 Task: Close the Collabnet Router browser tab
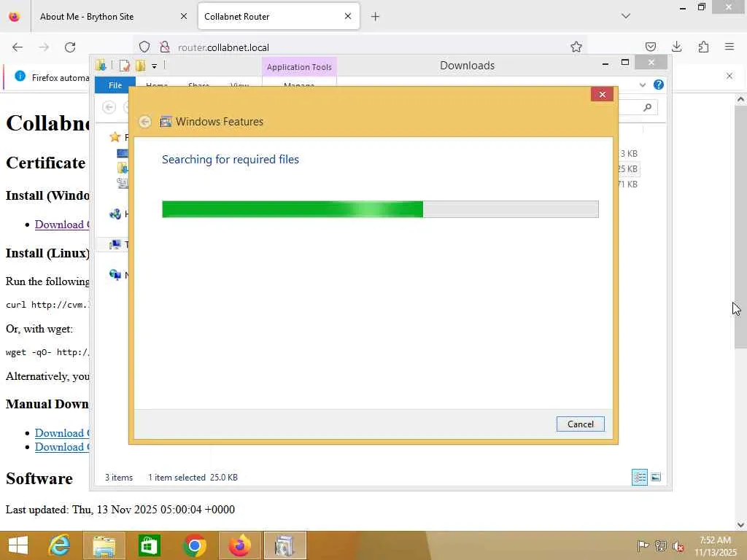pyautogui.click(x=348, y=16)
